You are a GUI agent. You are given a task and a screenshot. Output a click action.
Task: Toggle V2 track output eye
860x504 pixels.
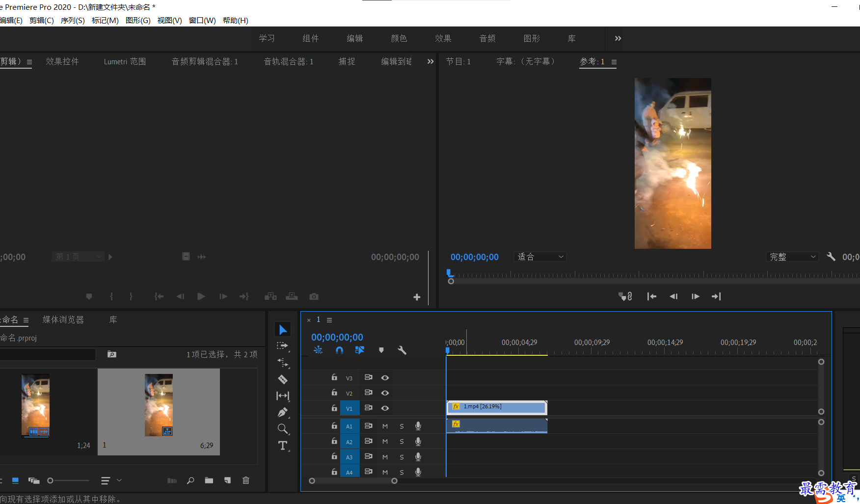pyautogui.click(x=385, y=393)
